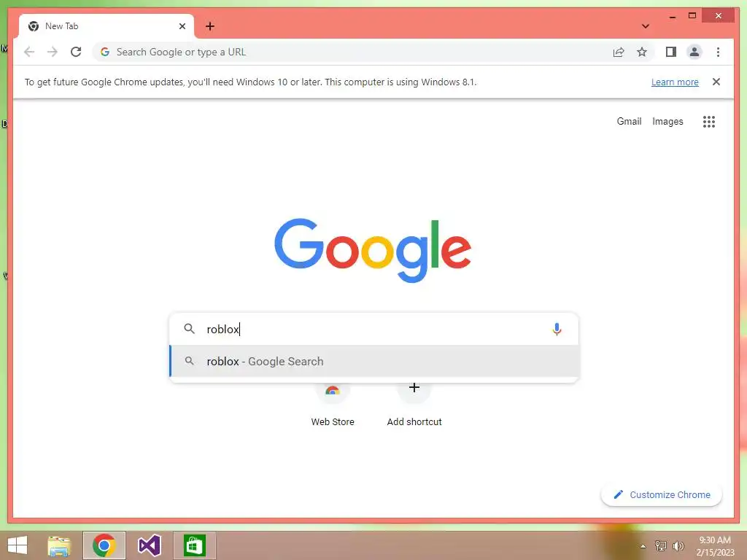The width and height of the screenshot is (747, 560).
Task: Share this page icon in address bar
Action: 619,52
